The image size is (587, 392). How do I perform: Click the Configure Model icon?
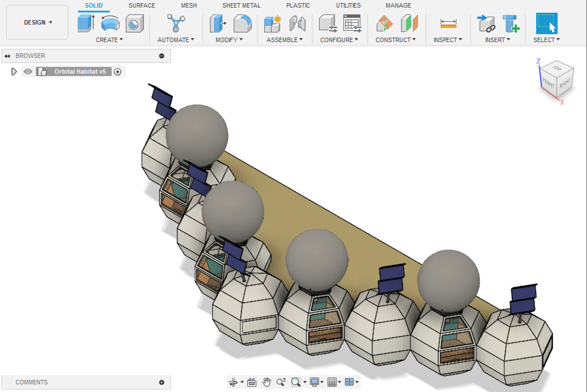tap(328, 23)
